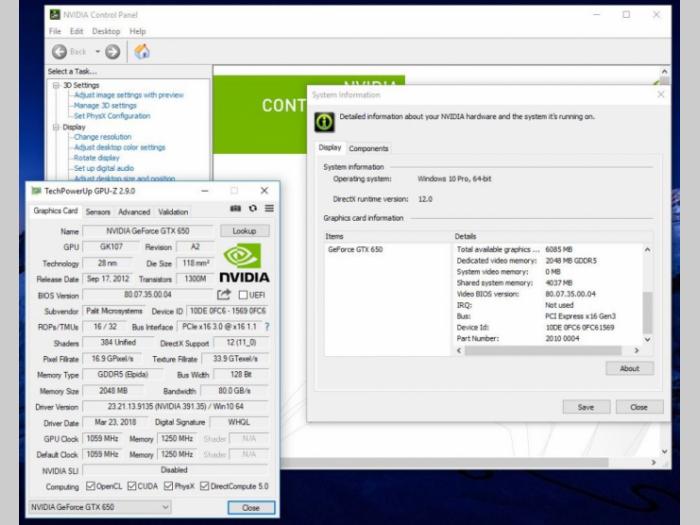Click the GPU-Z screenshot camera icon
The image size is (700, 525).
pos(236,208)
